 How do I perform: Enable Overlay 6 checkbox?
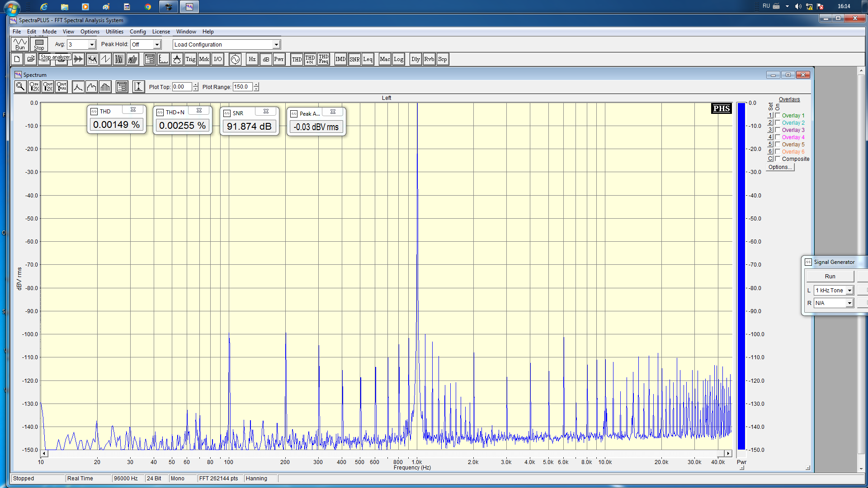click(778, 151)
